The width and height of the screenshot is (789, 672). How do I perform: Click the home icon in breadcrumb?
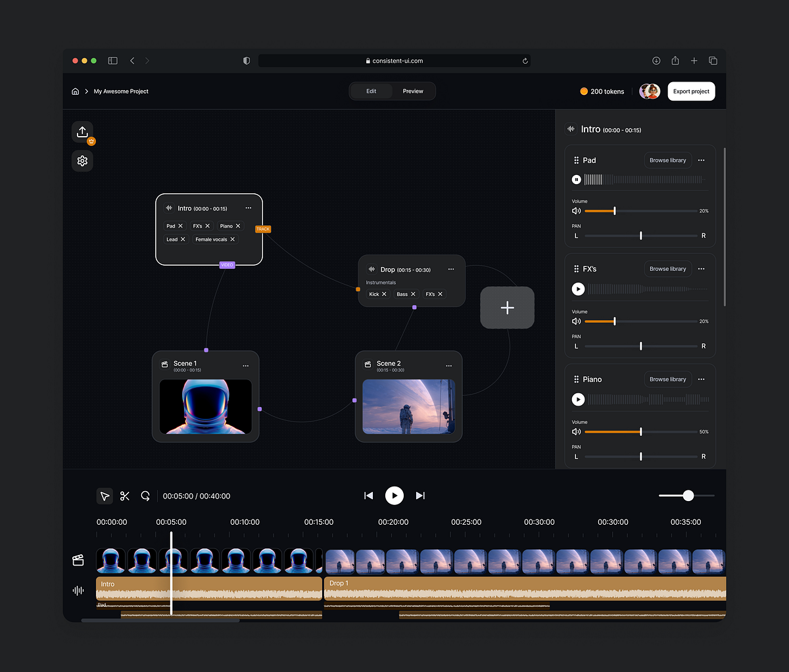pos(76,91)
